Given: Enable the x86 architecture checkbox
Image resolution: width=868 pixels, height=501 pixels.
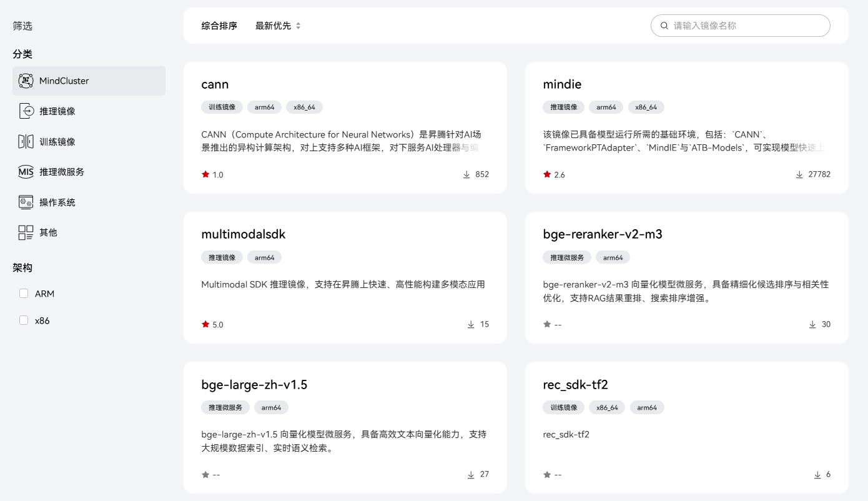Looking at the screenshot, I should (x=24, y=320).
